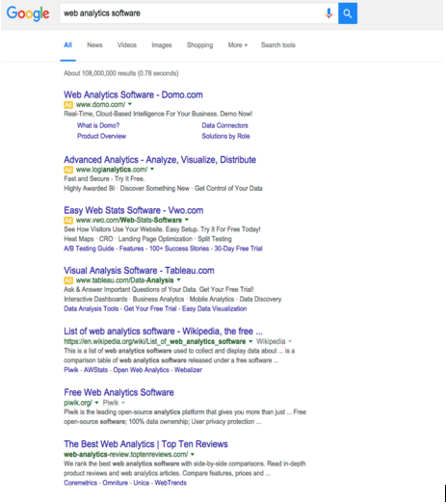Viewport: 446px width, 504px height.
Task: Click the About 108,000,000 results count text
Action: pyautogui.click(x=120, y=73)
